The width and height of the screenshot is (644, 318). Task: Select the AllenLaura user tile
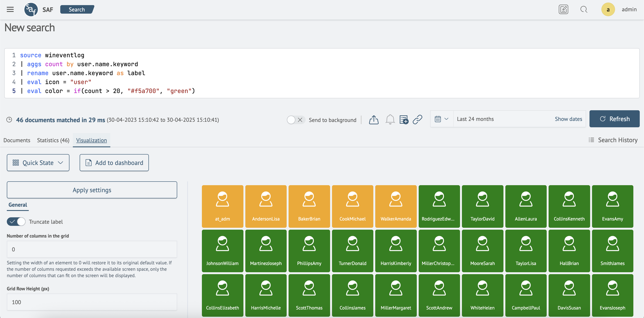pos(526,206)
